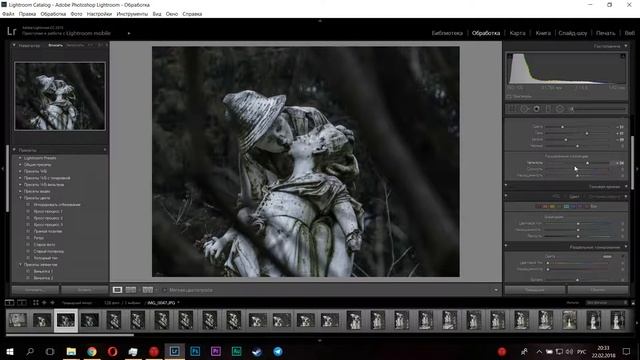
Task: Go to previous source with back arrow
Action: pos(44,302)
